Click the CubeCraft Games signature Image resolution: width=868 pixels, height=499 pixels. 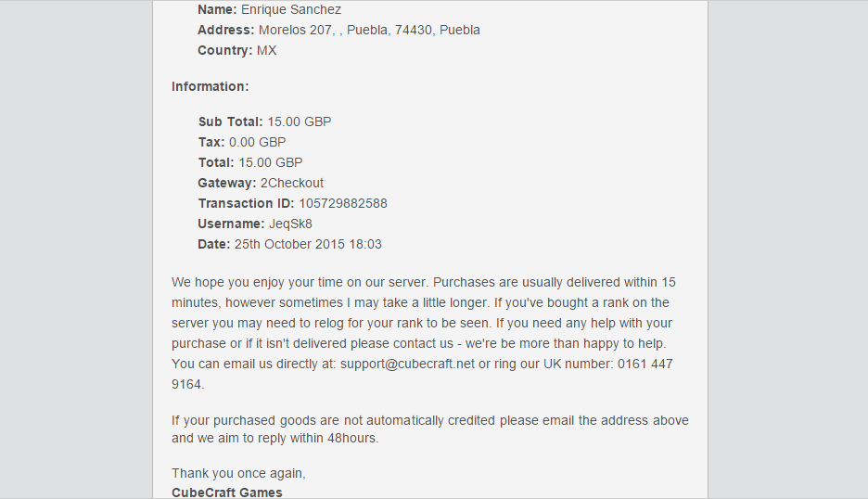227,493
